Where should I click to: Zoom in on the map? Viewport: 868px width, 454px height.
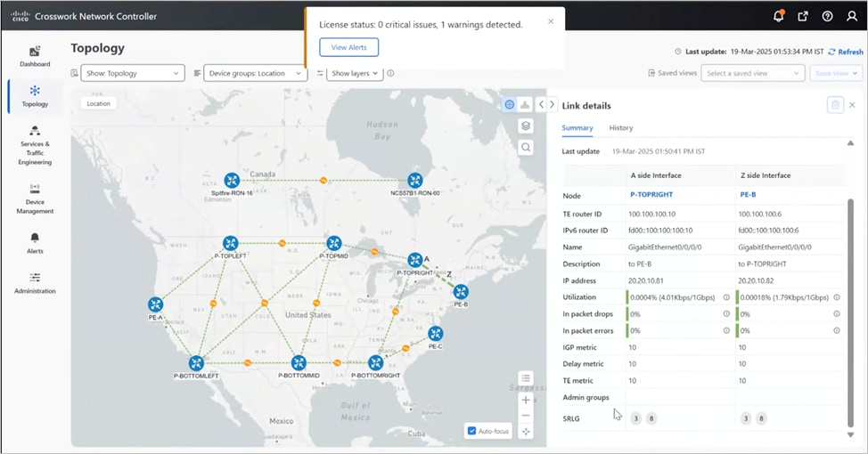526,400
